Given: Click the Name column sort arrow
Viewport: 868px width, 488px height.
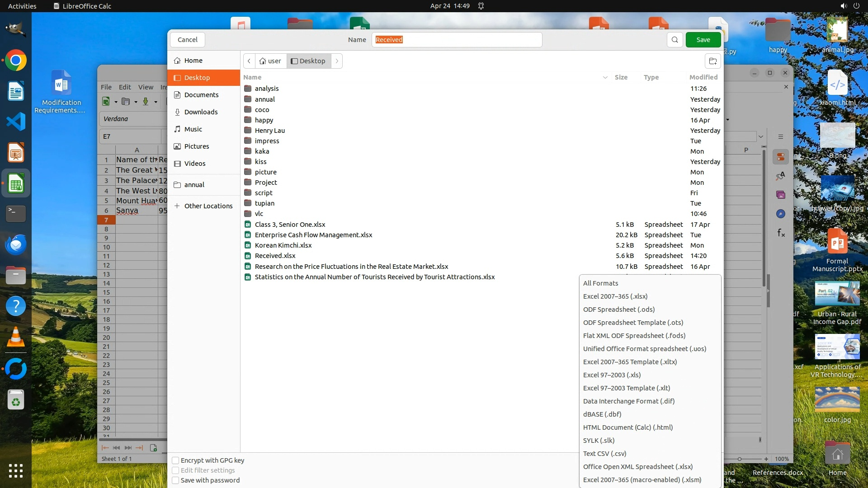Looking at the screenshot, I should 605,78.
